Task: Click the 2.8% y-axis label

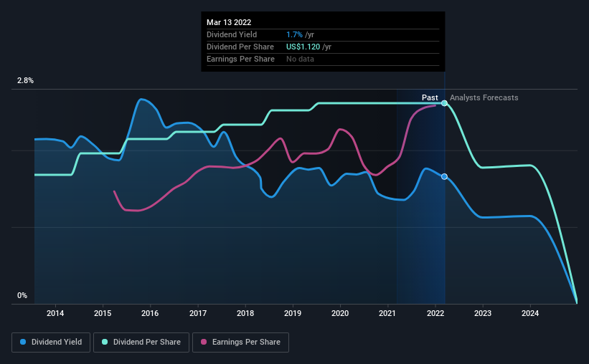Action: coord(25,81)
